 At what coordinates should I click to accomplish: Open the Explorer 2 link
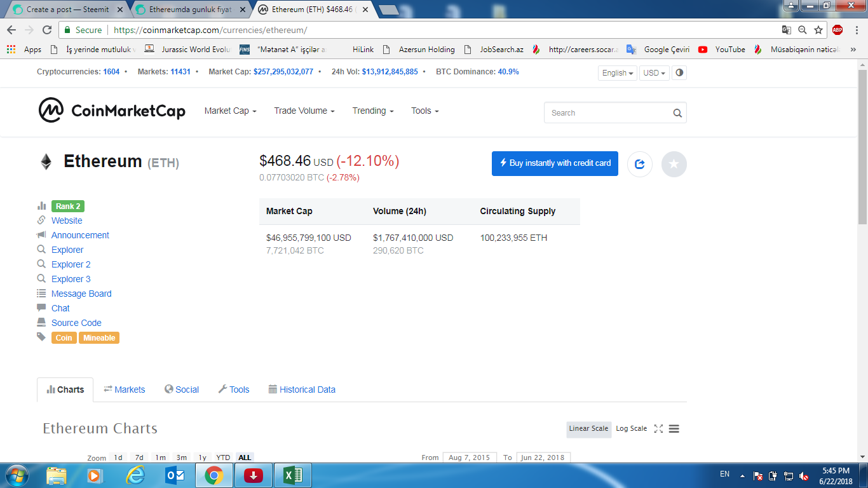point(71,264)
